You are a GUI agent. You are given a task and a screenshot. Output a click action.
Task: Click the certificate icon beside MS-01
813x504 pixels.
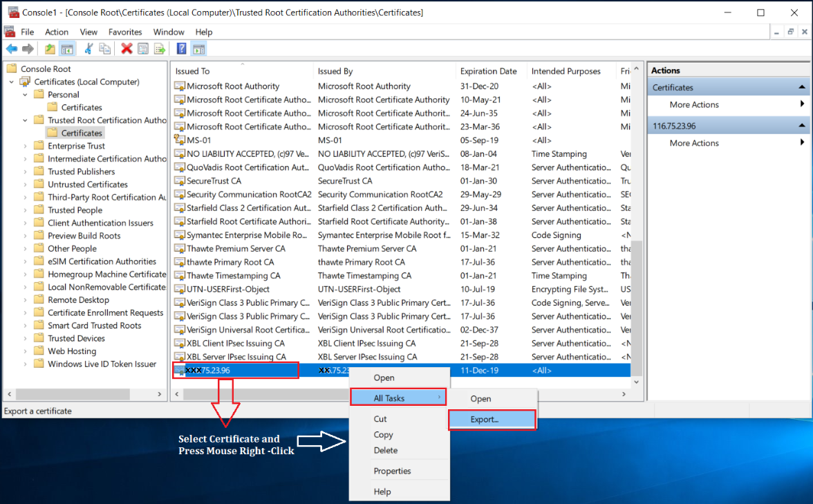tap(180, 140)
